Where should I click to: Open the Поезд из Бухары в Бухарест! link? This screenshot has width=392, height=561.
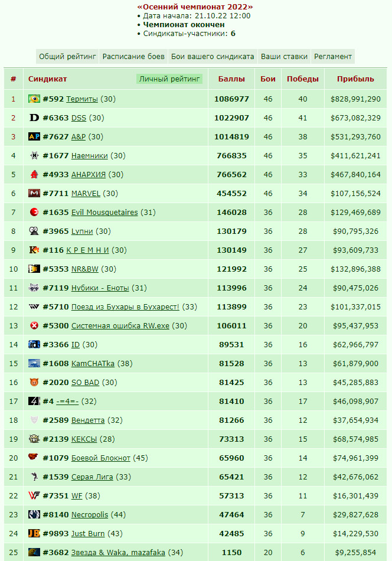click(125, 307)
